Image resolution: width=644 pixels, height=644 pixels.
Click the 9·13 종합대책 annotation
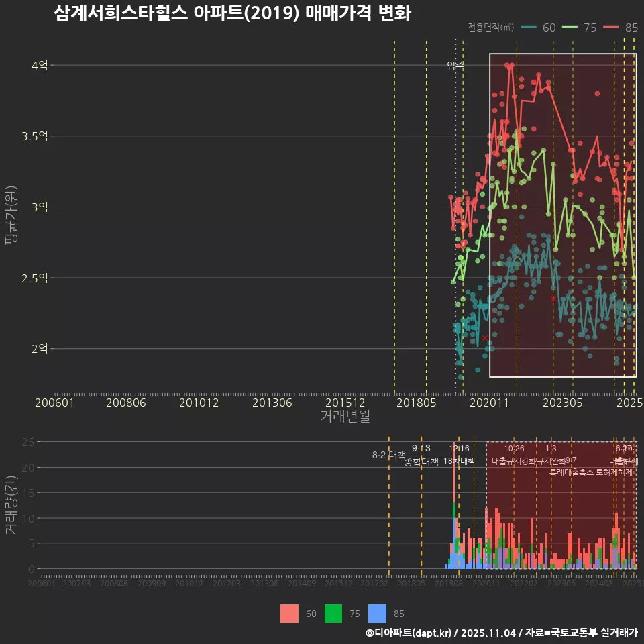(419, 454)
